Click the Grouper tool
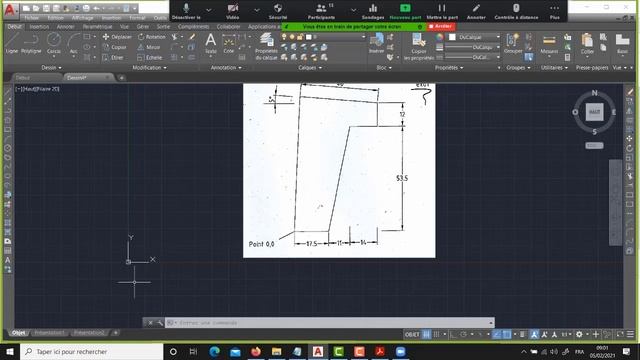 [x=513, y=44]
